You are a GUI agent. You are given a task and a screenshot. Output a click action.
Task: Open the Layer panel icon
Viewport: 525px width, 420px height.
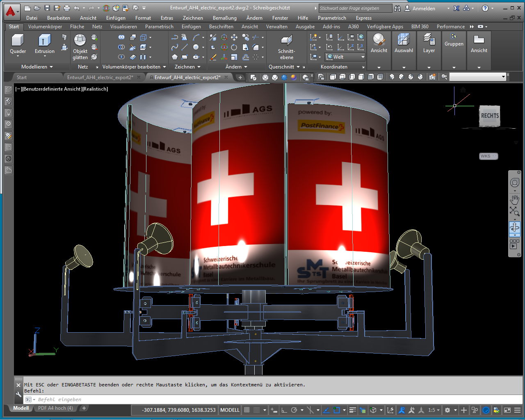[x=429, y=40]
